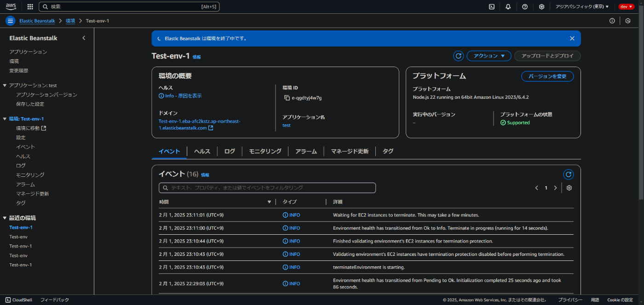644x305 pixels.
Task: Refresh the events list
Action: click(x=569, y=175)
